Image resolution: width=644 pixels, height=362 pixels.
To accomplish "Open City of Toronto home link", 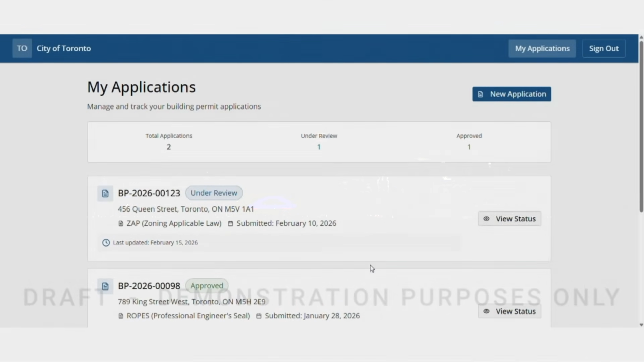I will (x=63, y=48).
